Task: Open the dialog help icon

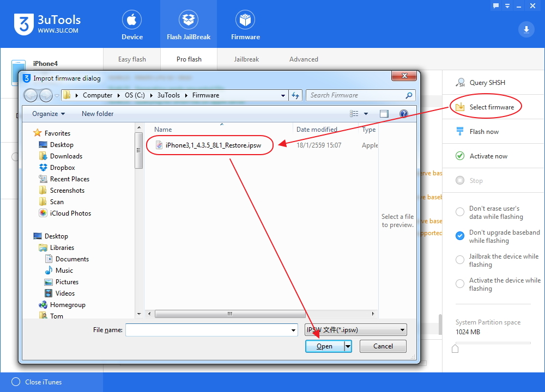Action: tap(403, 114)
